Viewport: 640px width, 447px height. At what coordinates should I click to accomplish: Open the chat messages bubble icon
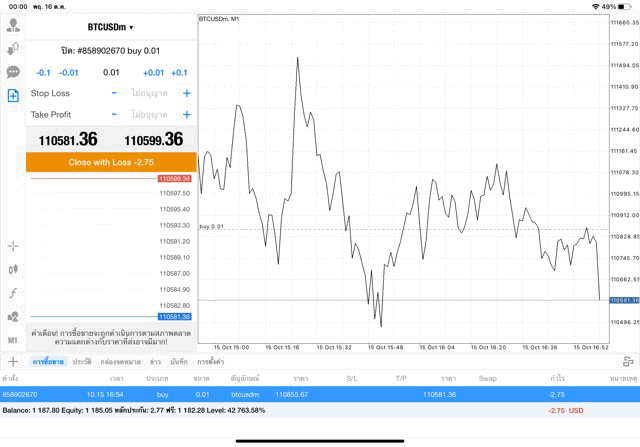click(13, 72)
